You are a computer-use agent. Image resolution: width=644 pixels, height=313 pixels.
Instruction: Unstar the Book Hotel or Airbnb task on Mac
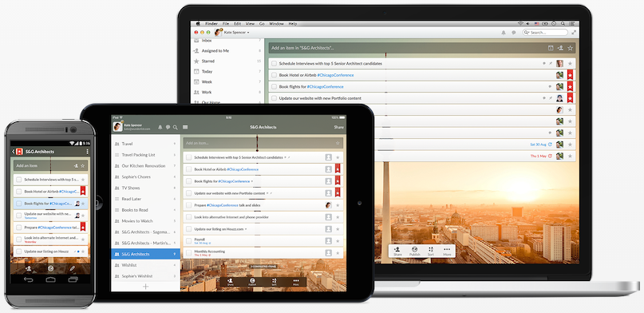pyautogui.click(x=570, y=75)
